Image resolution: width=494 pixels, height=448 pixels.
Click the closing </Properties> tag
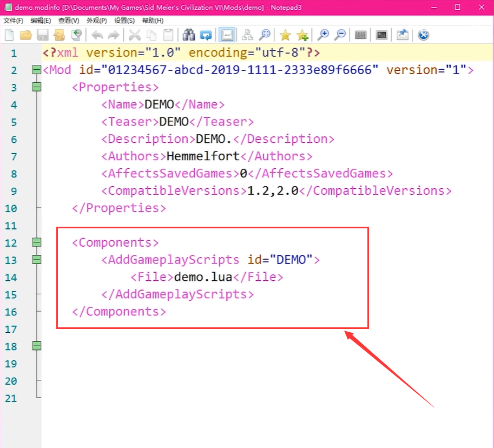pos(119,208)
